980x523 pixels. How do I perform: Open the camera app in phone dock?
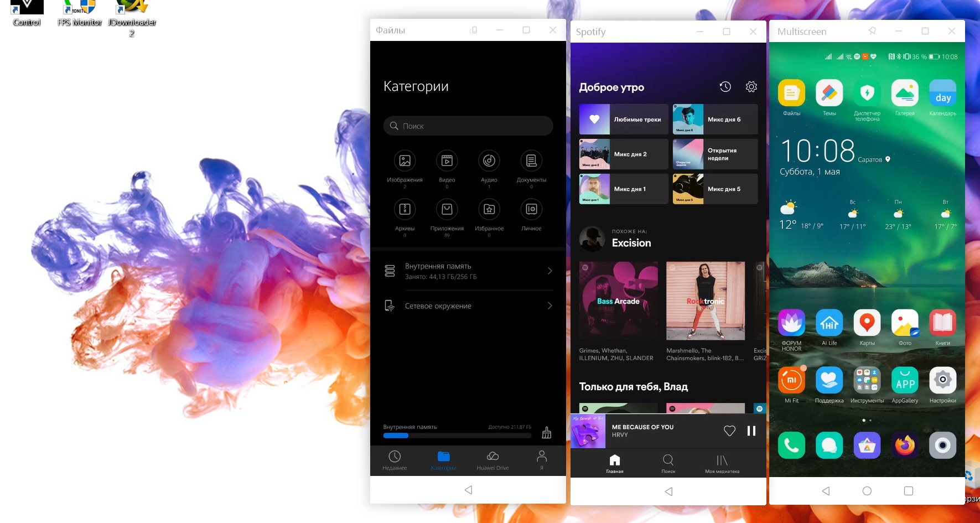pyautogui.click(x=943, y=445)
